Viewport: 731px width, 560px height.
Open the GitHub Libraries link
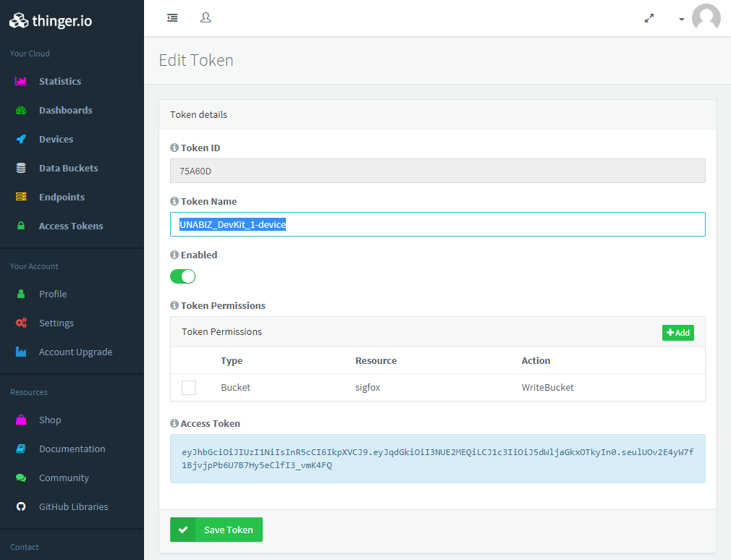74,506
